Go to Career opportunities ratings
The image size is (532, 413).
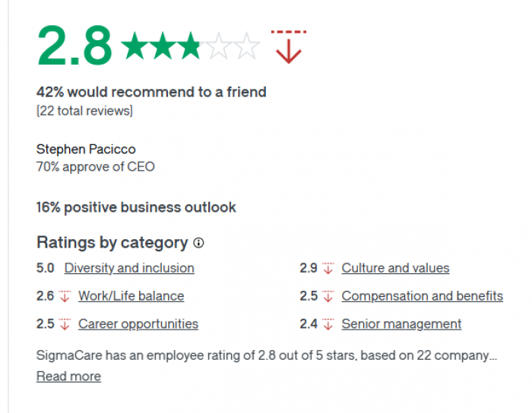click(138, 324)
